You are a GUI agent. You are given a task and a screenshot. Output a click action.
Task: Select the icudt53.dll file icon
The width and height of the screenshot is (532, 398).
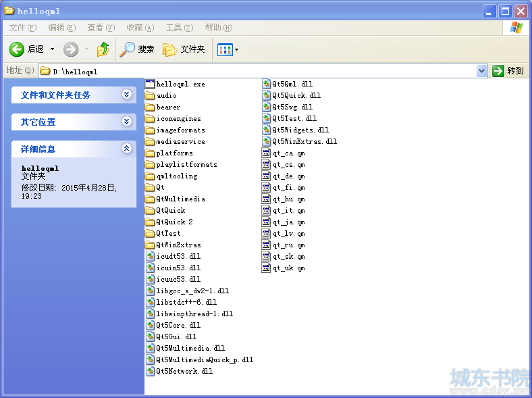pos(151,256)
